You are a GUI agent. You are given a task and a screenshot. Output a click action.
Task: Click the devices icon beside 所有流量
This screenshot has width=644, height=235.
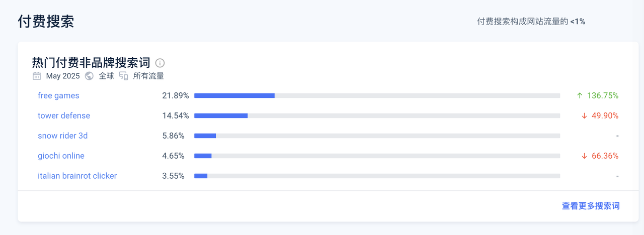tap(124, 76)
